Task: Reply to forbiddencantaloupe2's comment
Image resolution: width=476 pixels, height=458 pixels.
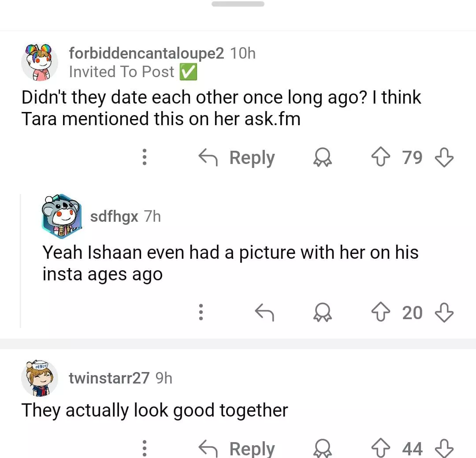Action: pos(237,157)
